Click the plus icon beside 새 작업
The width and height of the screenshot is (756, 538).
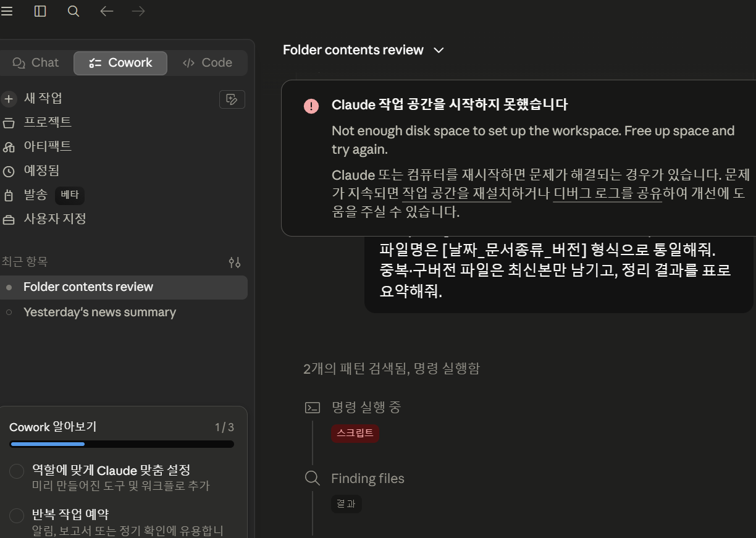(x=9, y=99)
